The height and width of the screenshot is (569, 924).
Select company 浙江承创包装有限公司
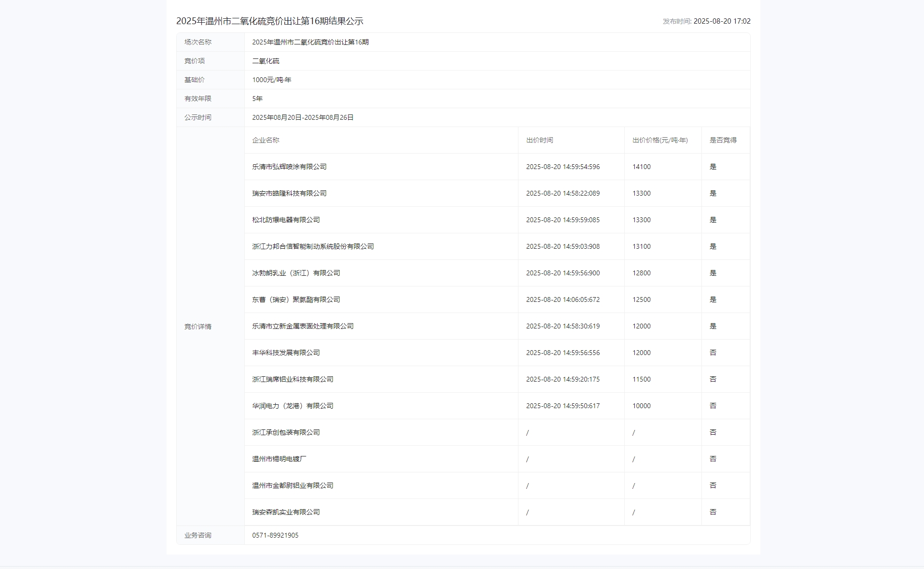286,432
